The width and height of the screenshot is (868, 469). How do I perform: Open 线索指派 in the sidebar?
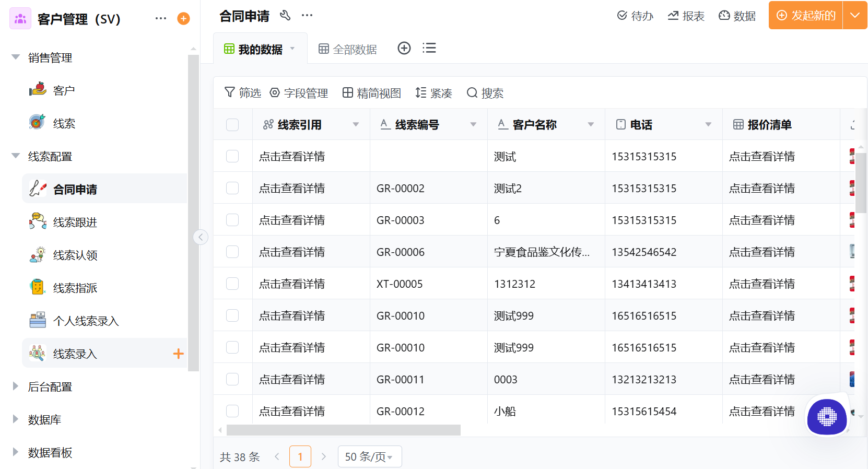pyautogui.click(x=104, y=288)
